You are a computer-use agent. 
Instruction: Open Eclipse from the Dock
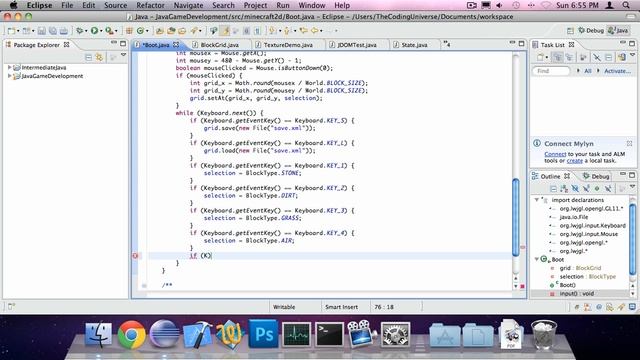tap(164, 334)
